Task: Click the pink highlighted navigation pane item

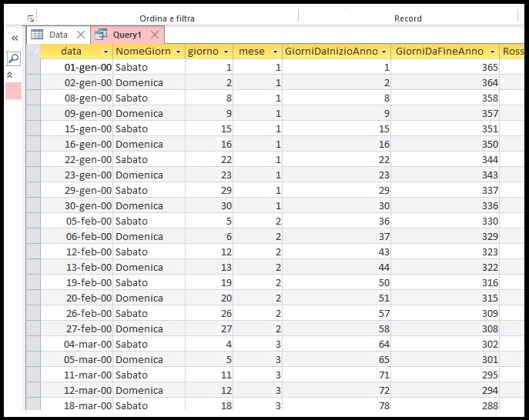Action: (14, 91)
